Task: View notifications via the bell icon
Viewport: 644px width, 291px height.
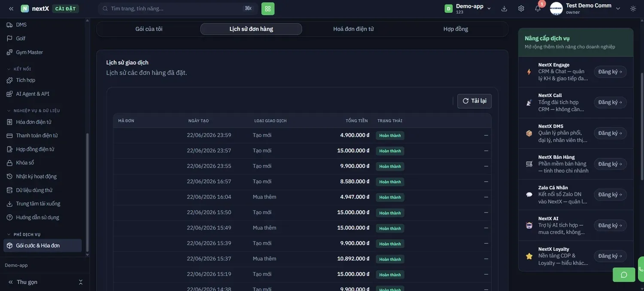Action: [538, 9]
